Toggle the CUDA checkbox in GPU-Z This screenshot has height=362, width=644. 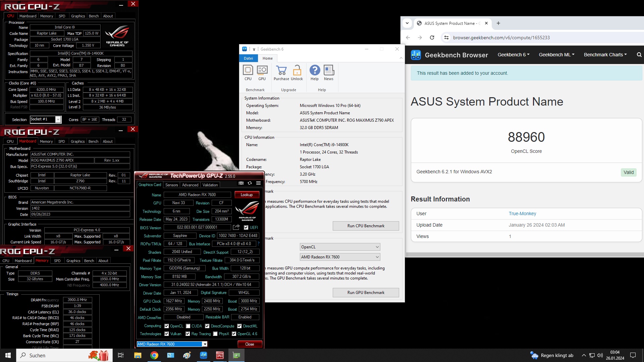point(188,326)
